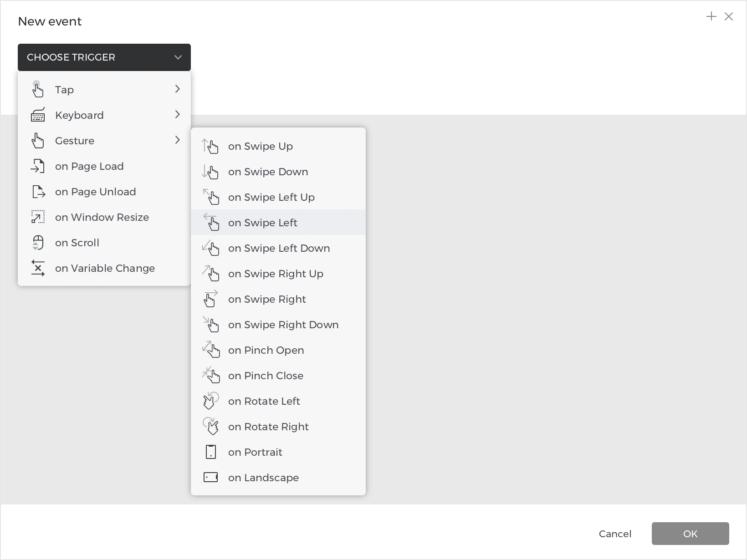Click the Swipe Left arrow-hand icon
Image resolution: width=747 pixels, height=560 pixels.
pos(211,223)
